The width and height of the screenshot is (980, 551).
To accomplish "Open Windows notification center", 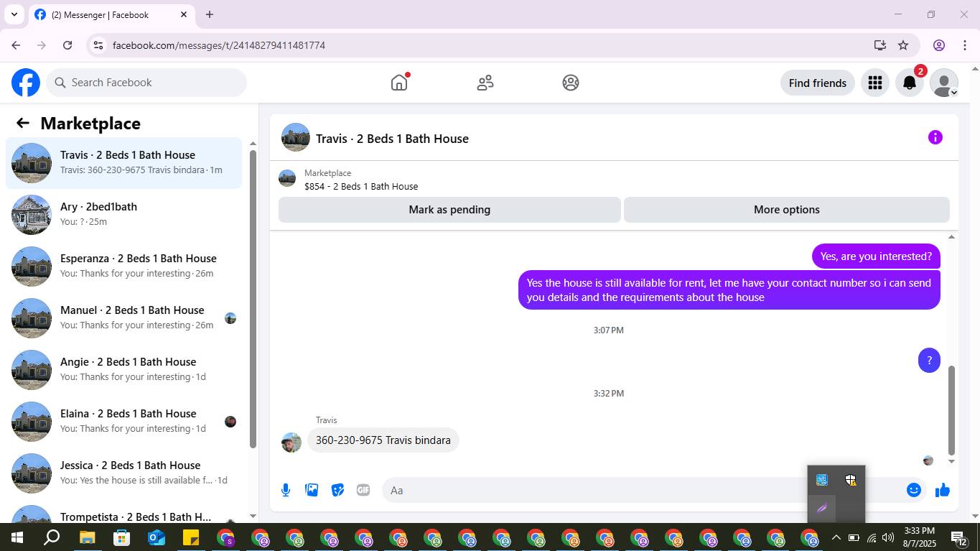I will [959, 537].
